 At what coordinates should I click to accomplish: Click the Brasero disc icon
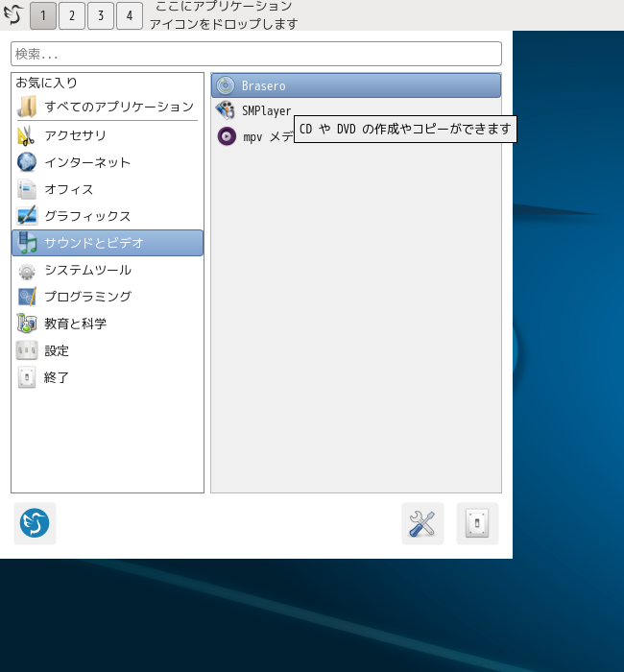[226, 85]
